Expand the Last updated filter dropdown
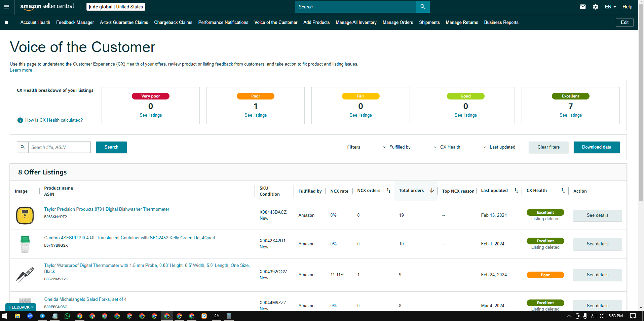 499,147
